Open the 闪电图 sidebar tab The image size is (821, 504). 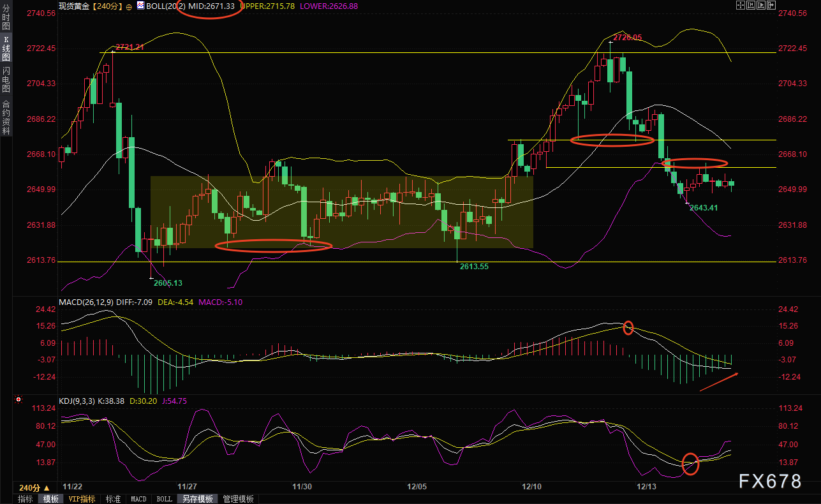coord(6,80)
